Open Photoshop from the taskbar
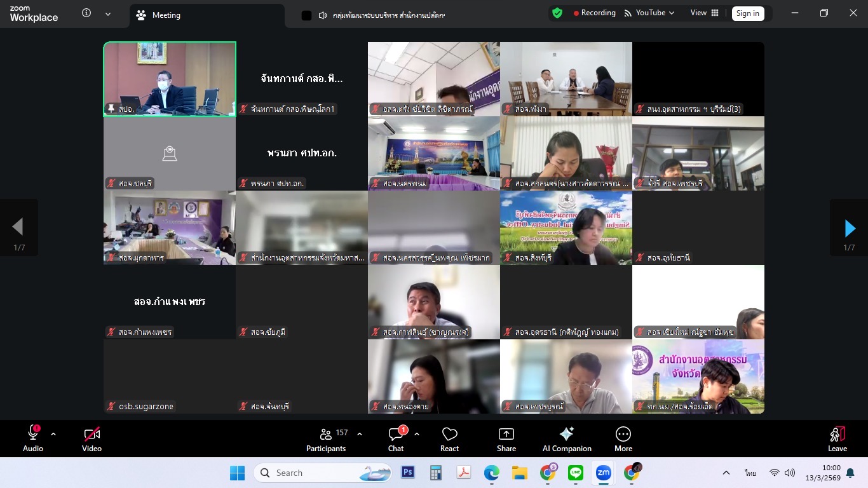The width and height of the screenshot is (868, 488). pyautogui.click(x=408, y=473)
